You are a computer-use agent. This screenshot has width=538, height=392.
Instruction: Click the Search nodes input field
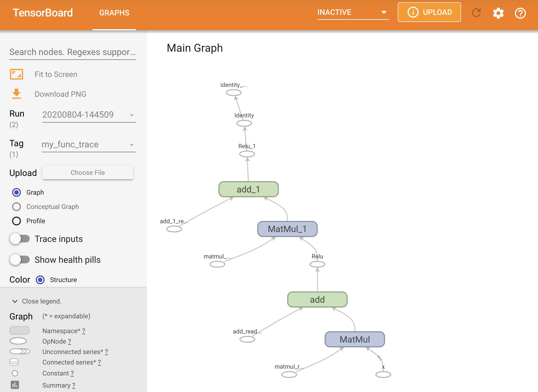73,52
